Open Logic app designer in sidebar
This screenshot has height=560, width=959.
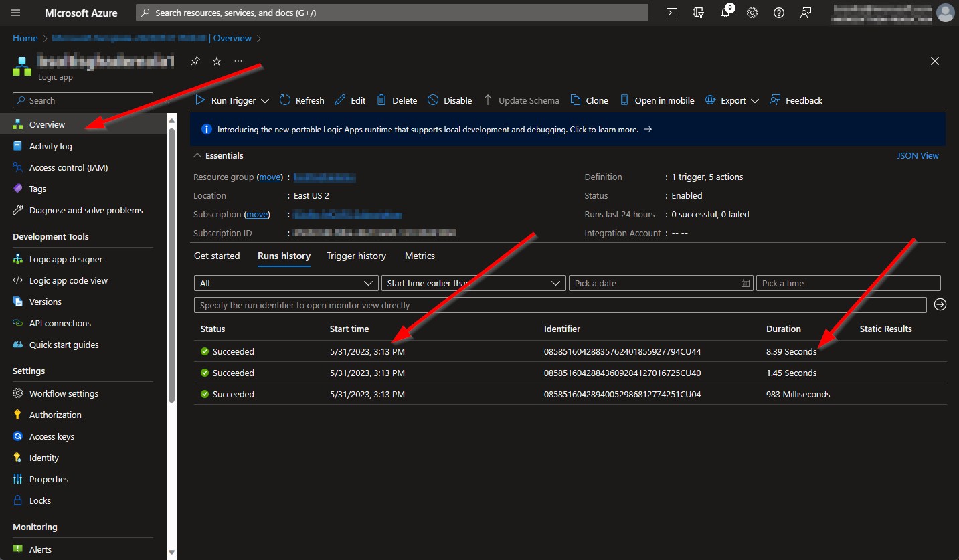click(66, 259)
